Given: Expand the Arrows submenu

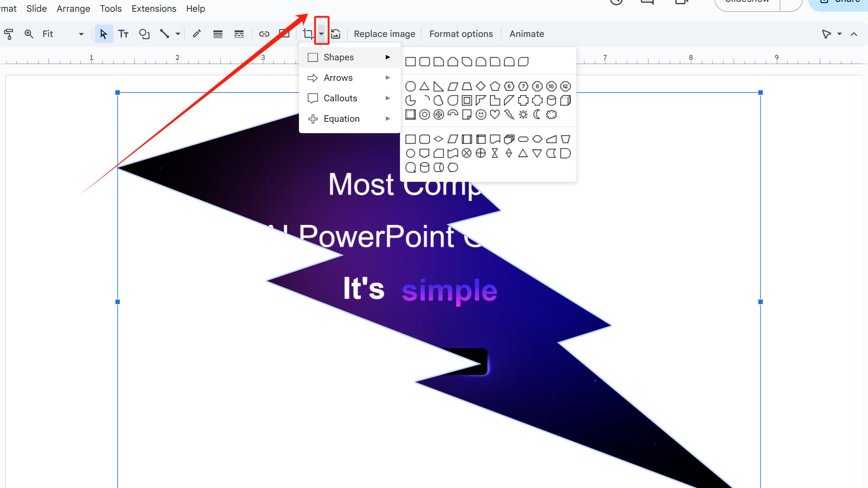Looking at the screenshot, I should point(349,78).
